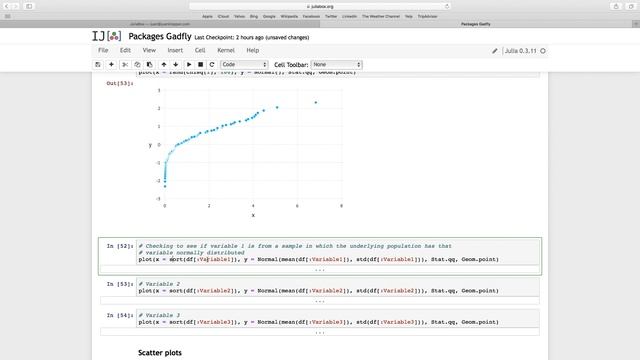The image size is (640, 360).
Task: Open the Facebook bookmark link
Action: pyautogui.click(x=311, y=16)
